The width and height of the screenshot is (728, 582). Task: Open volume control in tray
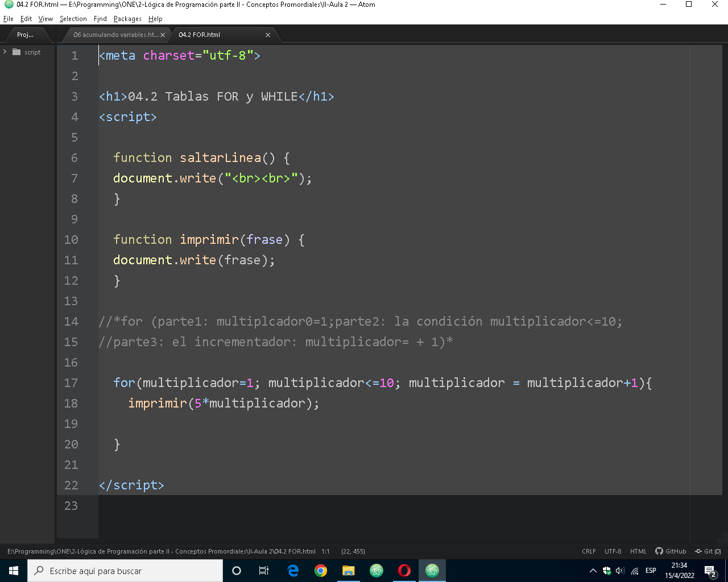click(x=621, y=571)
